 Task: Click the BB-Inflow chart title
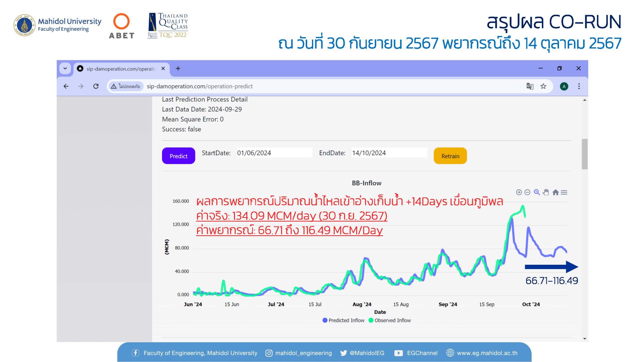(x=367, y=183)
